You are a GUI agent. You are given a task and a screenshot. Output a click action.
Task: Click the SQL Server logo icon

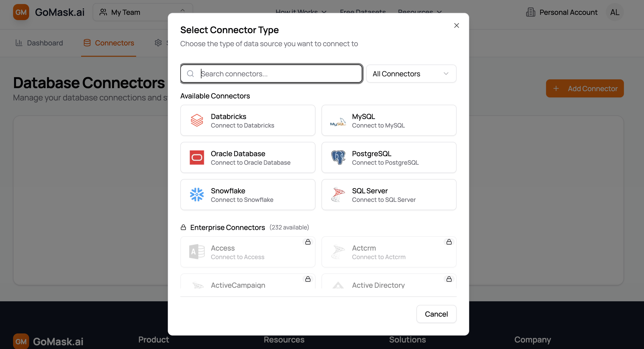[x=338, y=195]
